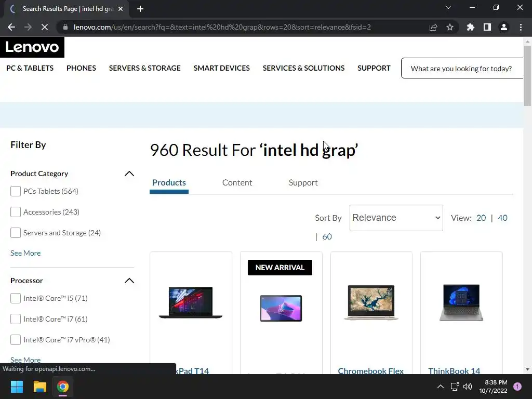Open the PHONES menu
The width and height of the screenshot is (532, 399).
[x=81, y=68]
